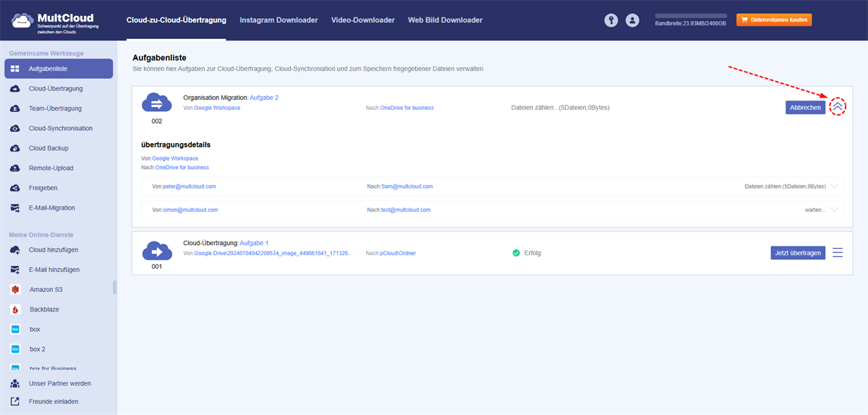Click the Backblaze flame icon
The image size is (868, 415).
[15, 309]
